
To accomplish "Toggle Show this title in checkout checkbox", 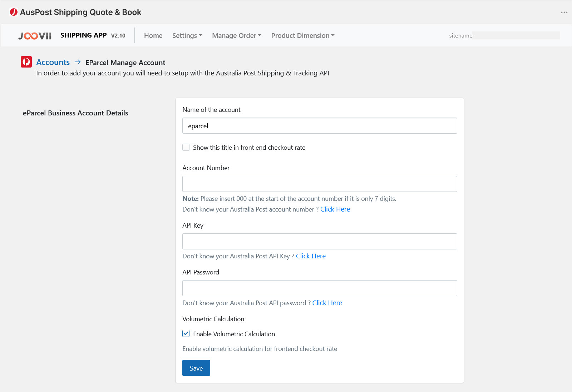I will (186, 147).
